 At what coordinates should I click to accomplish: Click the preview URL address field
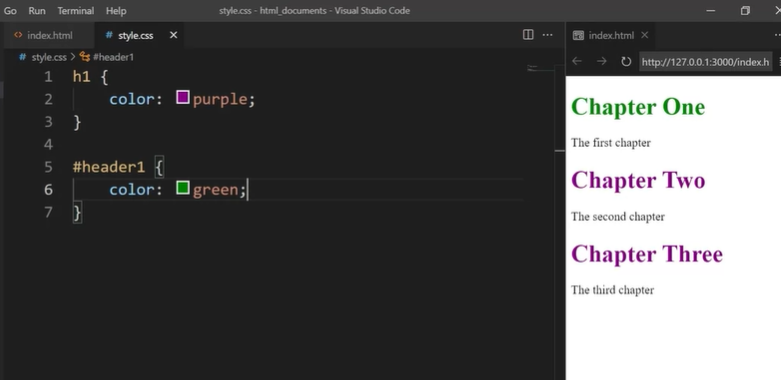click(705, 62)
